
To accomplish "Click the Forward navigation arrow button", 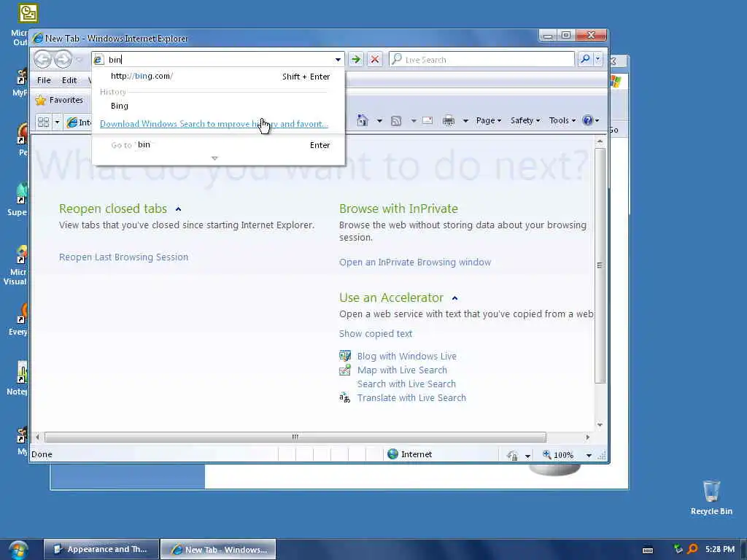I will tap(63, 60).
